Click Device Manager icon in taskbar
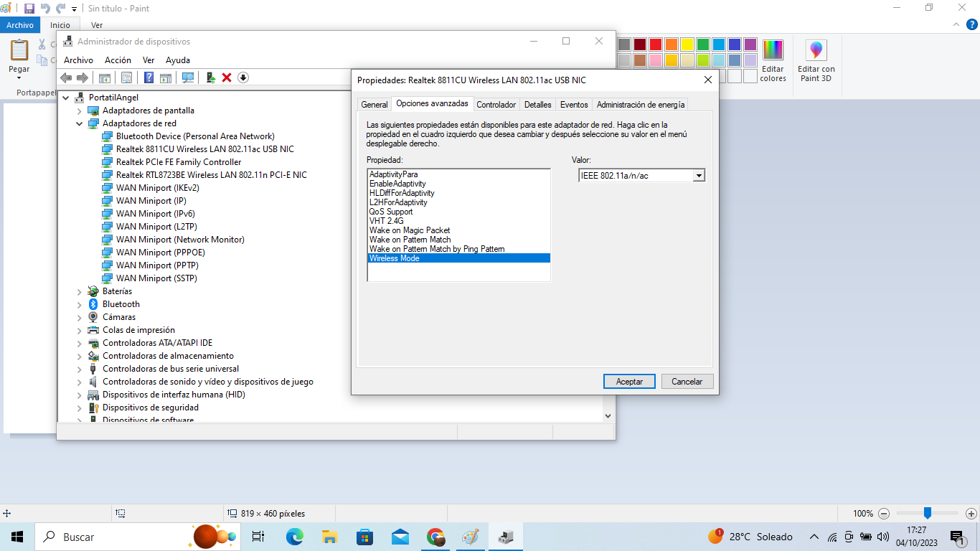 point(506,536)
